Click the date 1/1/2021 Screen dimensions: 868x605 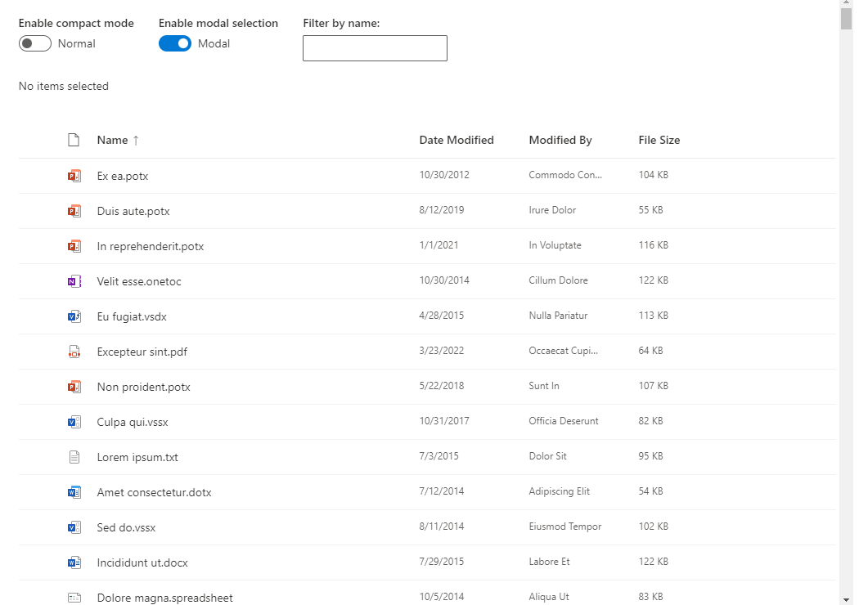(439, 245)
